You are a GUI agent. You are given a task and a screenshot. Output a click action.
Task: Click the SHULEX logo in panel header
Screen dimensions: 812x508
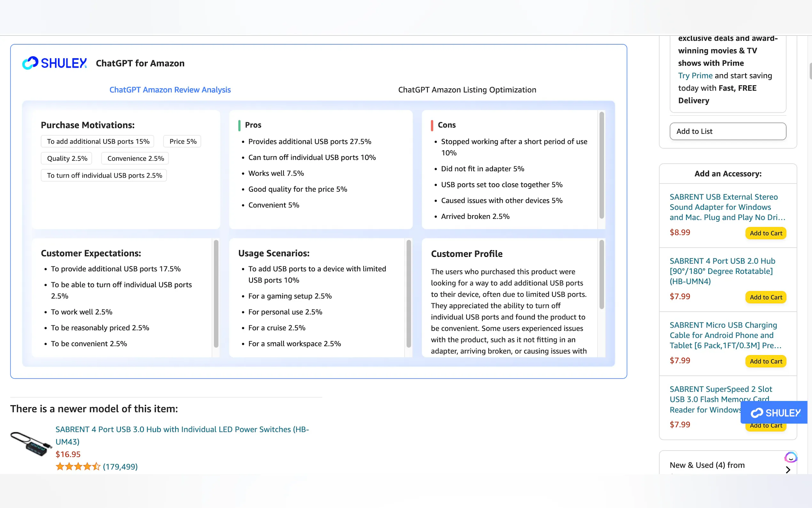(54, 63)
